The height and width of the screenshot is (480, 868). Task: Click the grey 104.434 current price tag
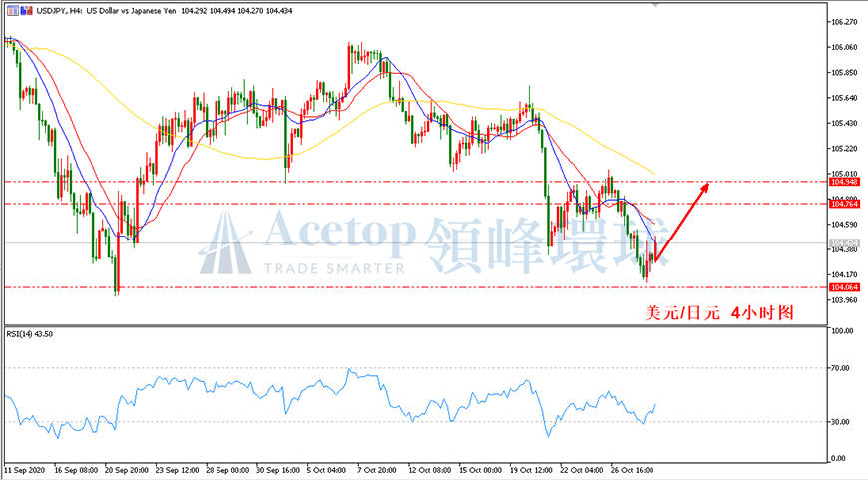(x=844, y=243)
